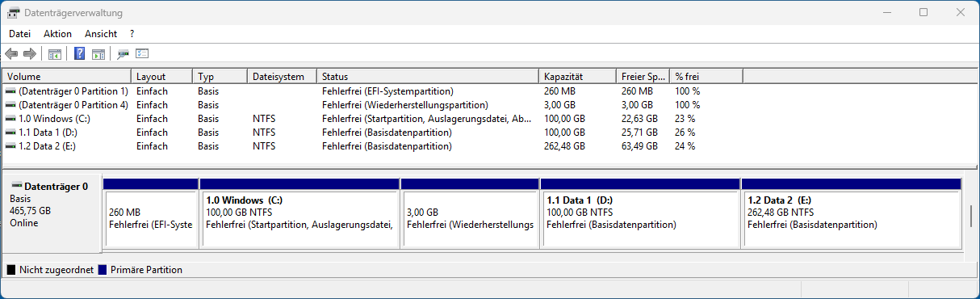
Task: Select volume row 1.1 Data 1 (D:)
Action: [x=373, y=133]
